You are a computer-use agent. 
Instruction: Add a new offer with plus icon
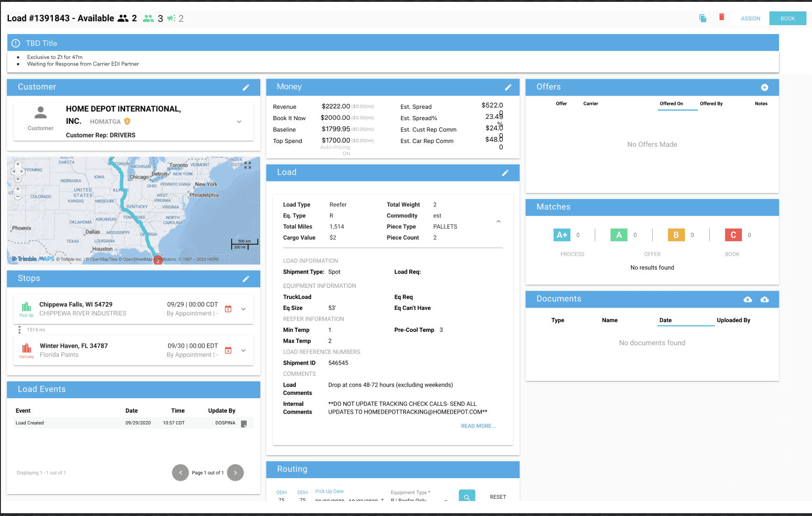pos(764,87)
